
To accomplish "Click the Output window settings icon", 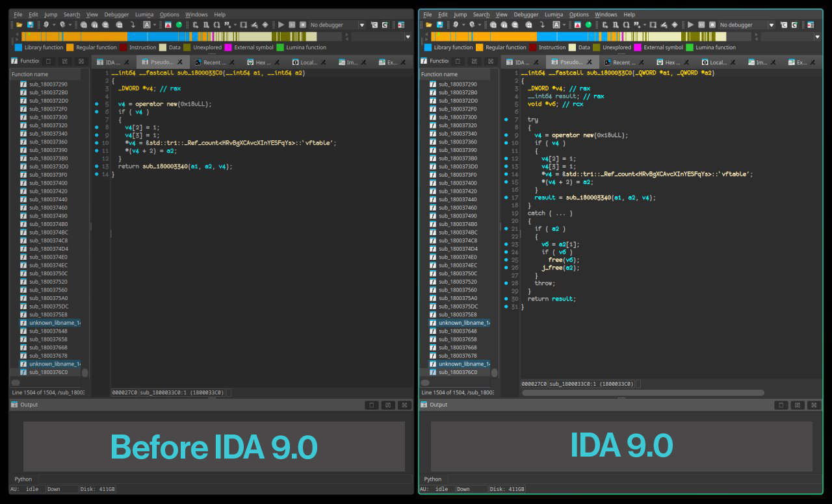I will [388, 404].
